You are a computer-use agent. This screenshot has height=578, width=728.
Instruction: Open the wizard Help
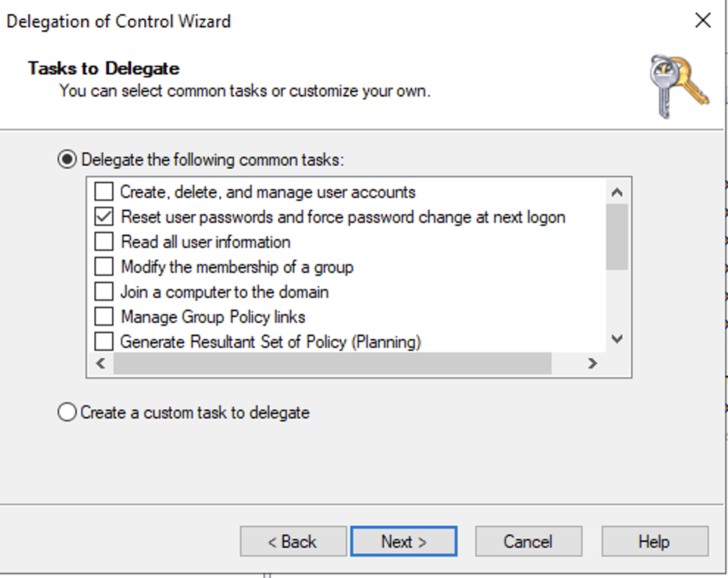click(655, 541)
